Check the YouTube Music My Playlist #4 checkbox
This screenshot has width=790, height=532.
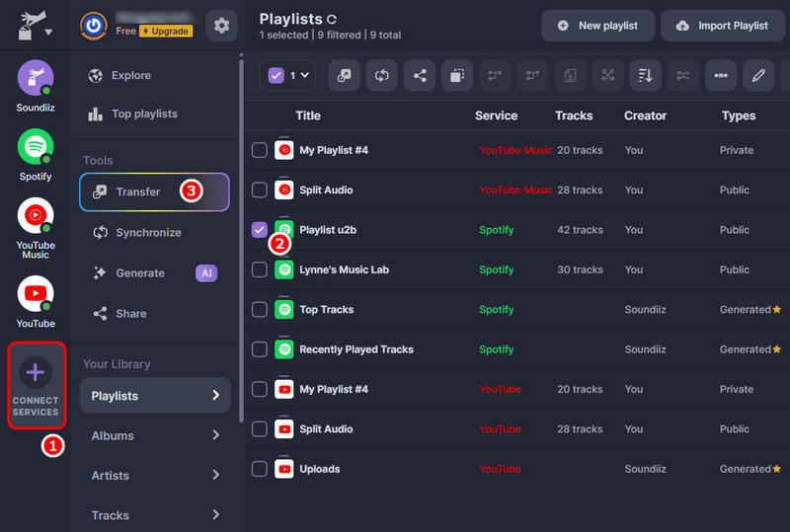(x=260, y=150)
